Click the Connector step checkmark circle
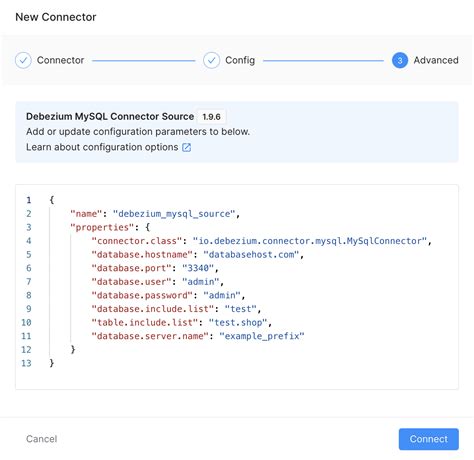 tap(23, 60)
